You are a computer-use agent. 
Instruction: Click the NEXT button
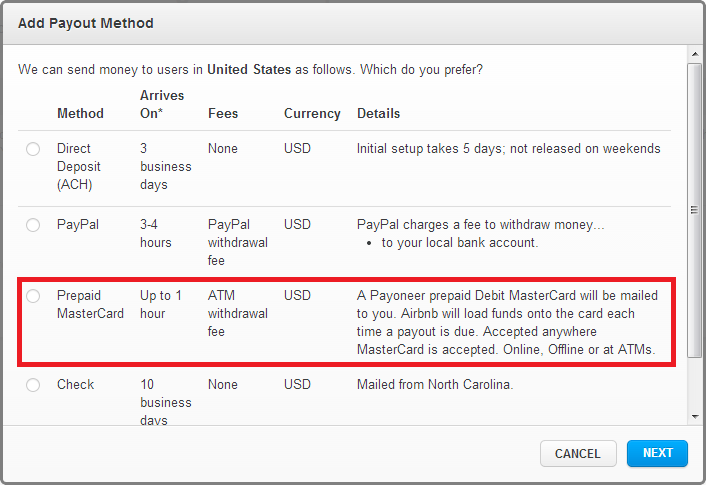pyautogui.click(x=657, y=453)
